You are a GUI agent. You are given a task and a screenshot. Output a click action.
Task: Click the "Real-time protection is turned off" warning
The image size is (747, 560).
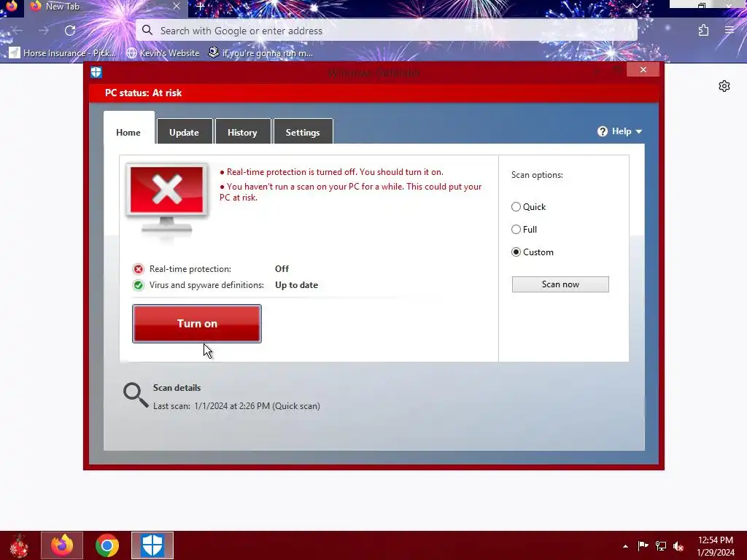332,172
